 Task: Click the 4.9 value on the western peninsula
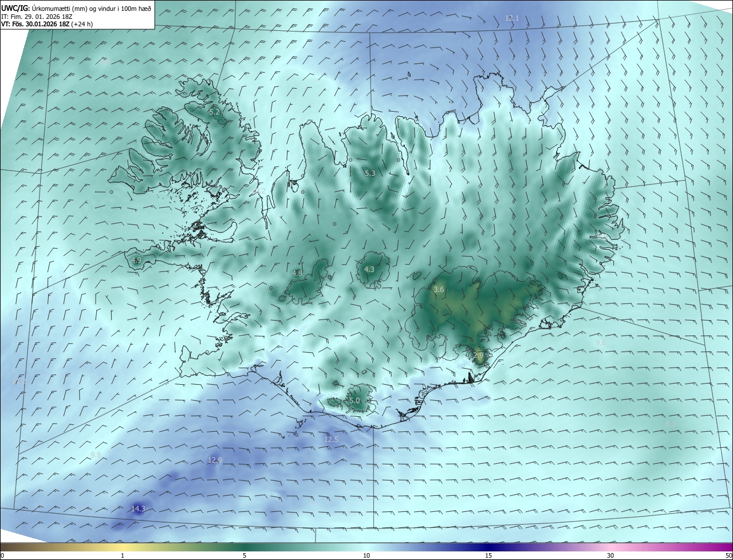[x=136, y=260]
